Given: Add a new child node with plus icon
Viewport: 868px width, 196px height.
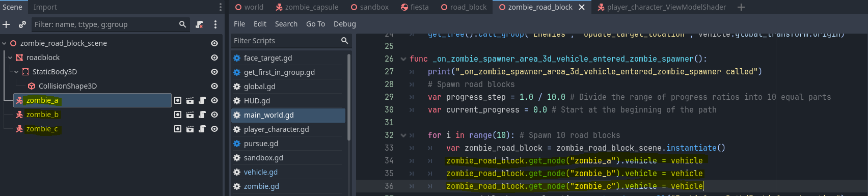Looking at the screenshot, I should (x=6, y=24).
